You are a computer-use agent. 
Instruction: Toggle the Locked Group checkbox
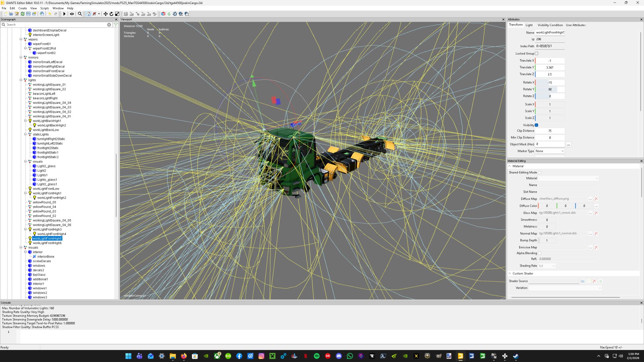(x=536, y=53)
